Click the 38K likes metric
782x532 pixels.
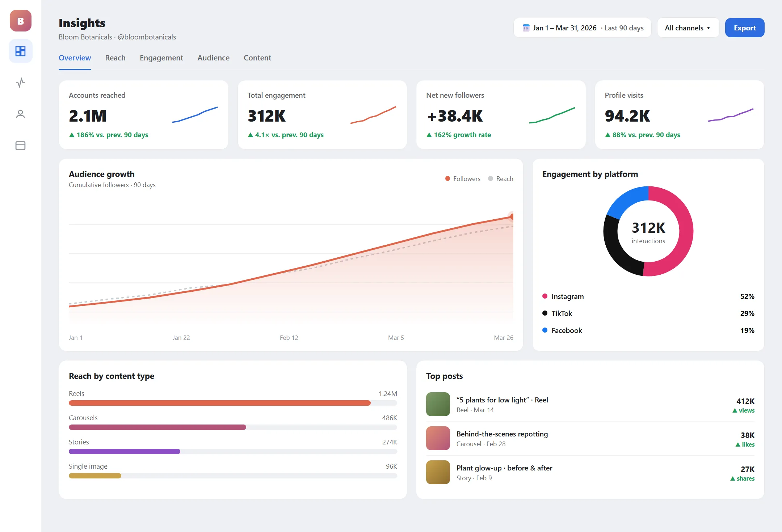[745, 439]
